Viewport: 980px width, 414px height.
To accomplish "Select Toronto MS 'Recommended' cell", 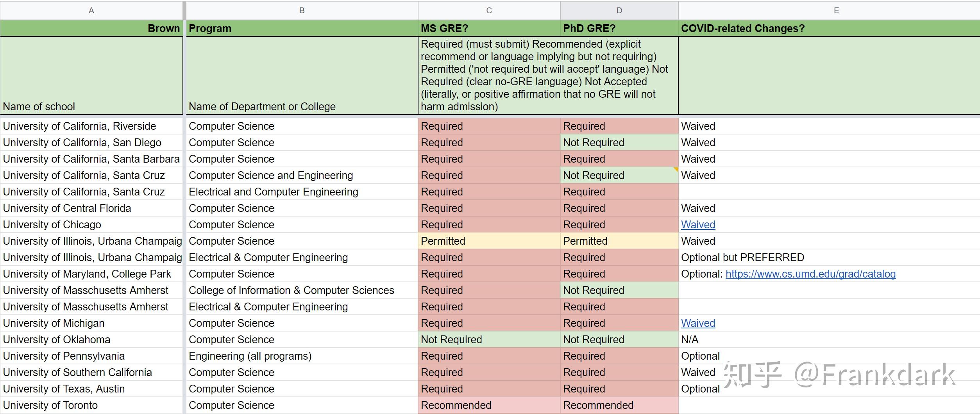I will 489,405.
